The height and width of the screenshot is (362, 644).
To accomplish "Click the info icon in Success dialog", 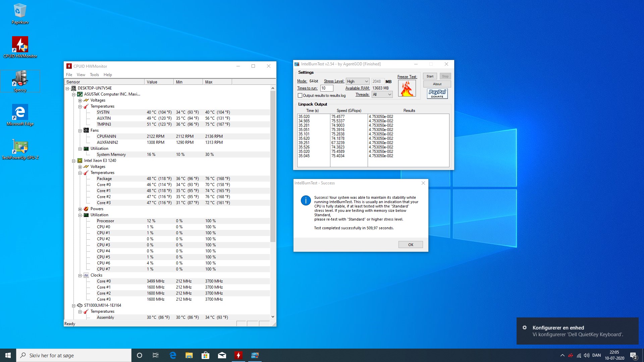I will tap(306, 200).
